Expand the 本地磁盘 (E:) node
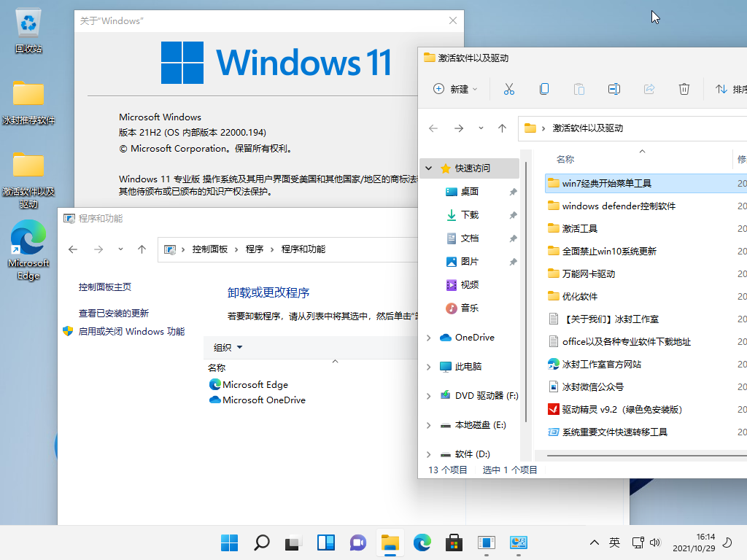Image resolution: width=747 pixels, height=560 pixels. [429, 425]
